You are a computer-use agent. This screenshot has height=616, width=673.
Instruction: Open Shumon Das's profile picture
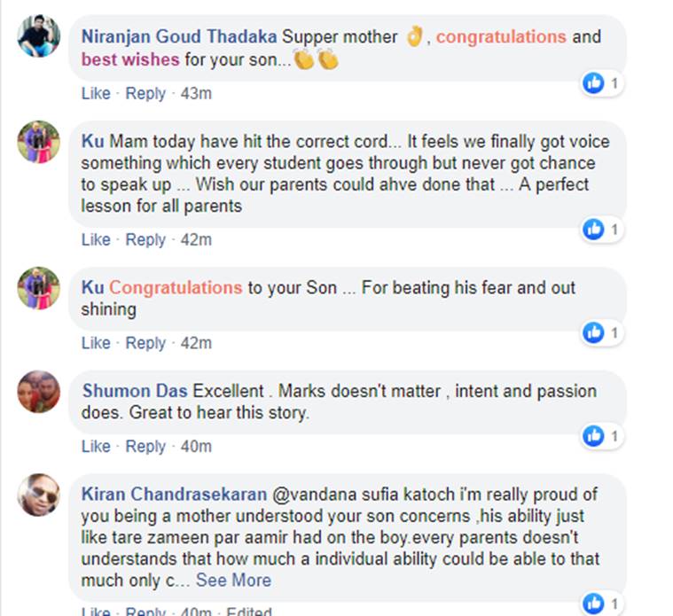tap(39, 391)
